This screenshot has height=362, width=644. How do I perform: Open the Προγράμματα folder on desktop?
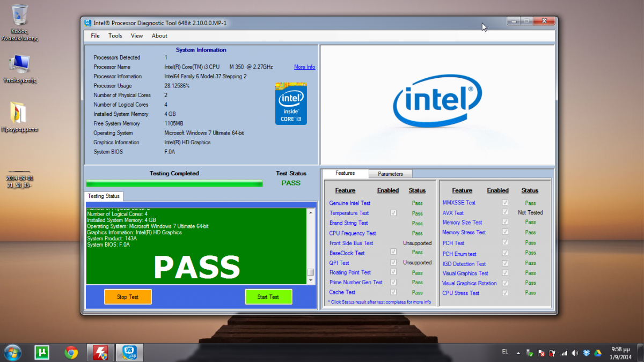[x=19, y=117]
